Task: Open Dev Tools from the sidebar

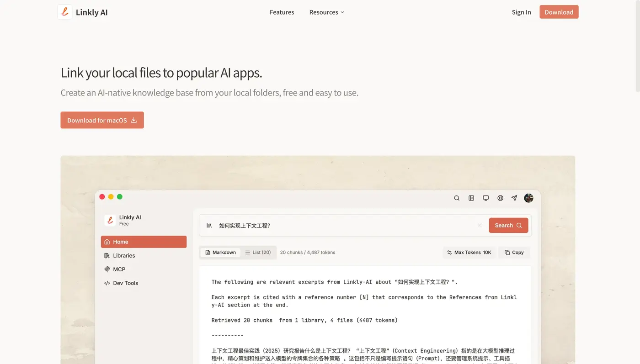Action: (125, 283)
